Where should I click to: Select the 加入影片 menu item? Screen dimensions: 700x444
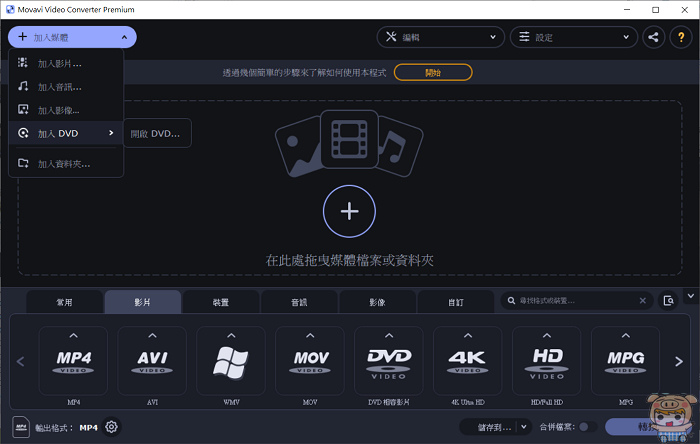click(x=66, y=63)
